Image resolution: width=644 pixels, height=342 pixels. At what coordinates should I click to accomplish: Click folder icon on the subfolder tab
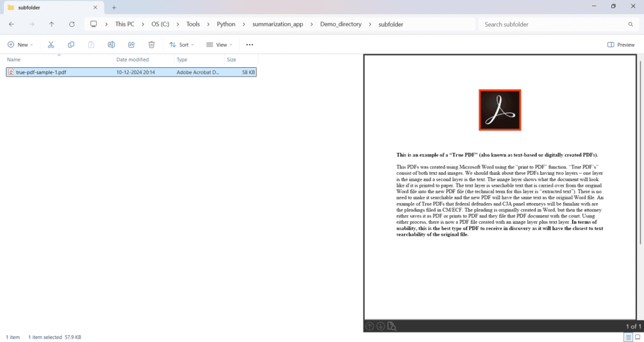click(x=11, y=8)
